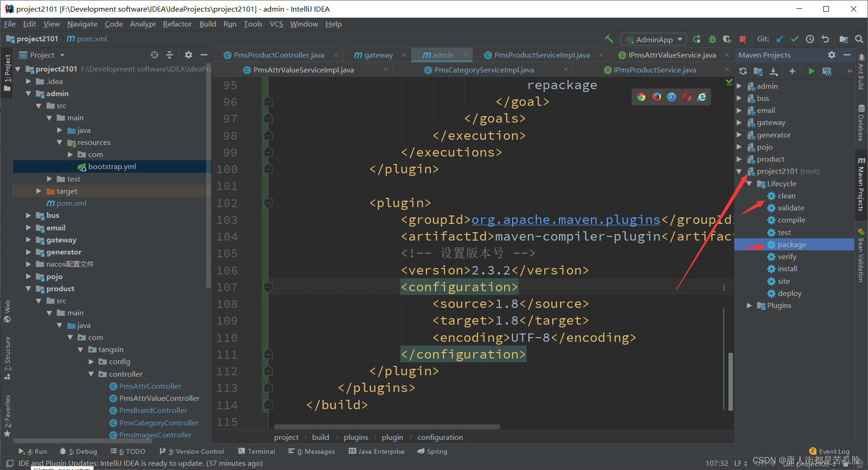The image size is (868, 470).
Task: Click the configuration breadcrumb
Action: tap(440, 437)
